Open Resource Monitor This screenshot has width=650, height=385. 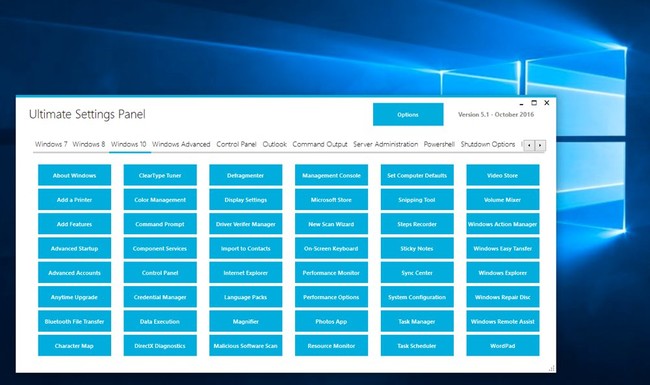tap(331, 346)
